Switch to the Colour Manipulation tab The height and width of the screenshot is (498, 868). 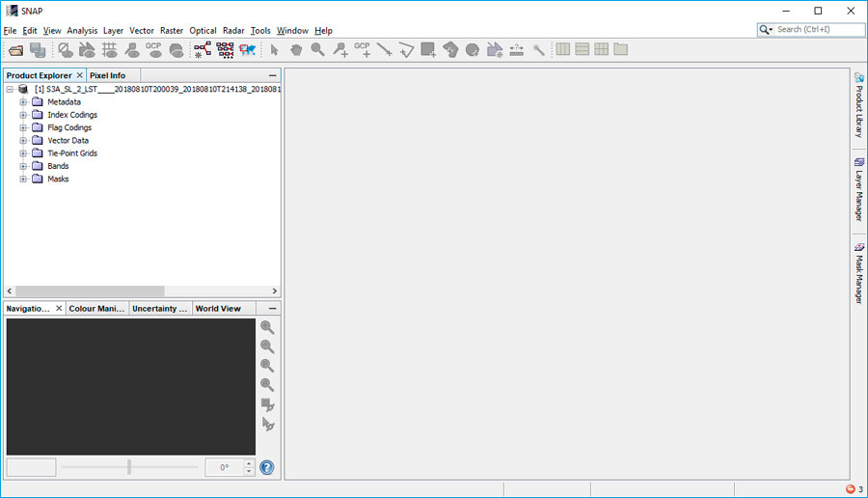point(96,309)
